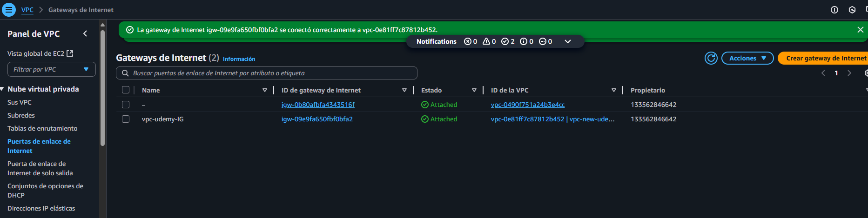Toggle the select-all checkbox in table header
Viewport: 868px width, 218px height.
pos(126,90)
